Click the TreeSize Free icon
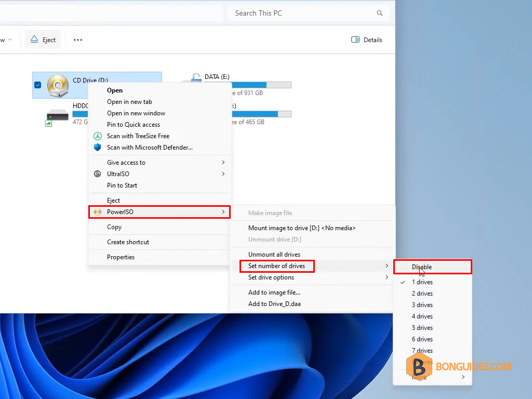Image resolution: width=532 pixels, height=399 pixels. tap(98, 136)
